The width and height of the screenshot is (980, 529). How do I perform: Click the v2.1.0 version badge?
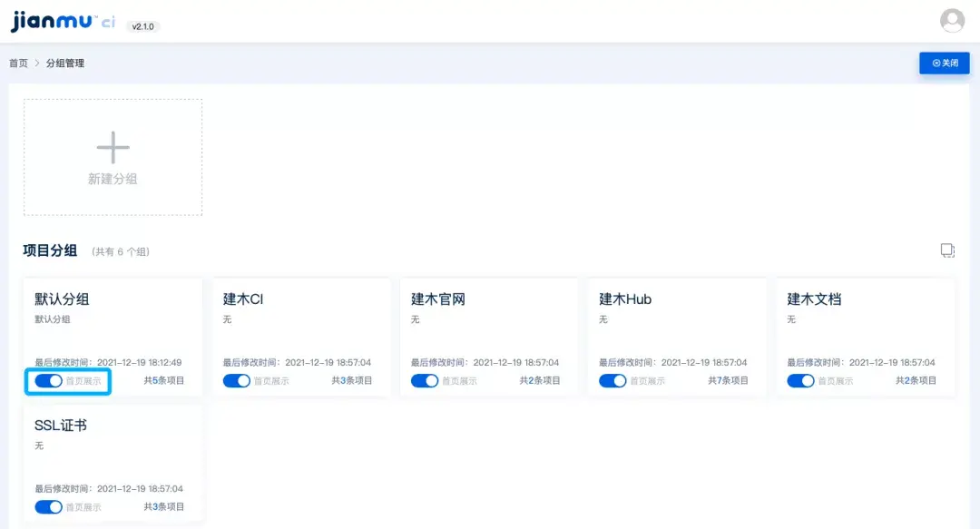(x=142, y=26)
